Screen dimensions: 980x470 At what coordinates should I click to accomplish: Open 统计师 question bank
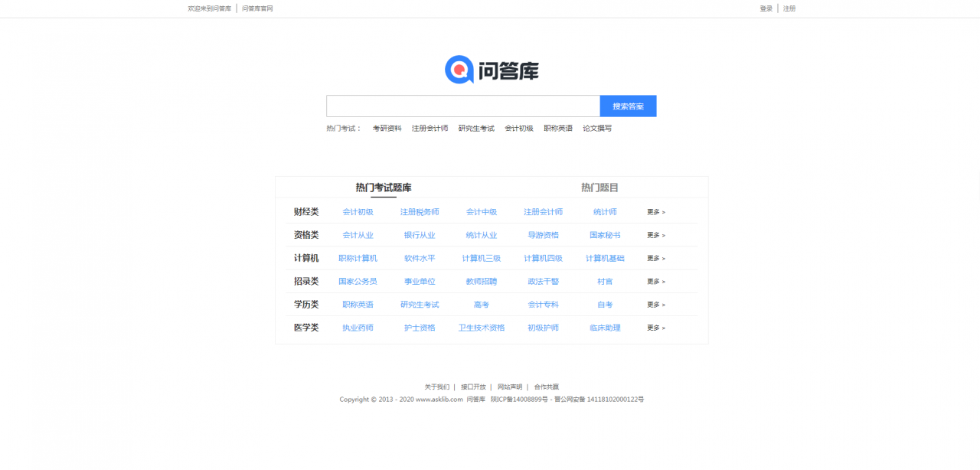605,212
